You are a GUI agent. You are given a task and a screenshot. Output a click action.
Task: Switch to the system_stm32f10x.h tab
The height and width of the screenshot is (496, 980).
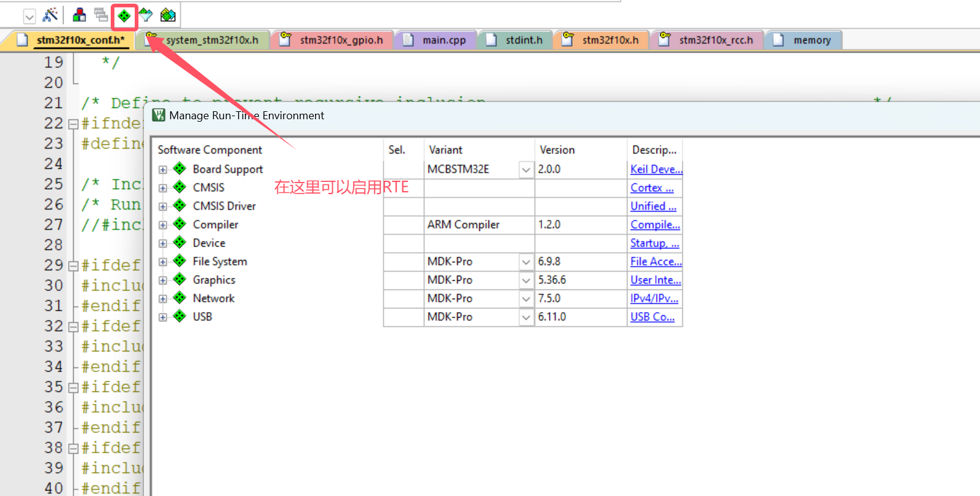[204, 40]
